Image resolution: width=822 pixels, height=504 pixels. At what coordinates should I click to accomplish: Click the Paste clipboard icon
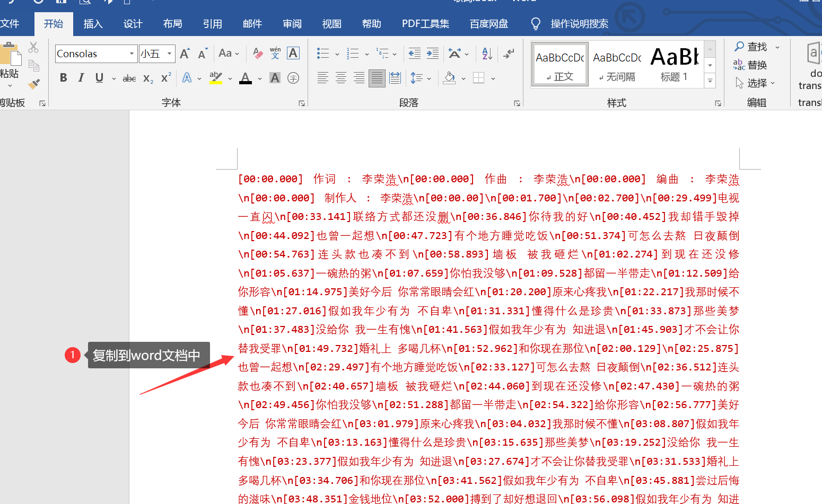point(10,54)
